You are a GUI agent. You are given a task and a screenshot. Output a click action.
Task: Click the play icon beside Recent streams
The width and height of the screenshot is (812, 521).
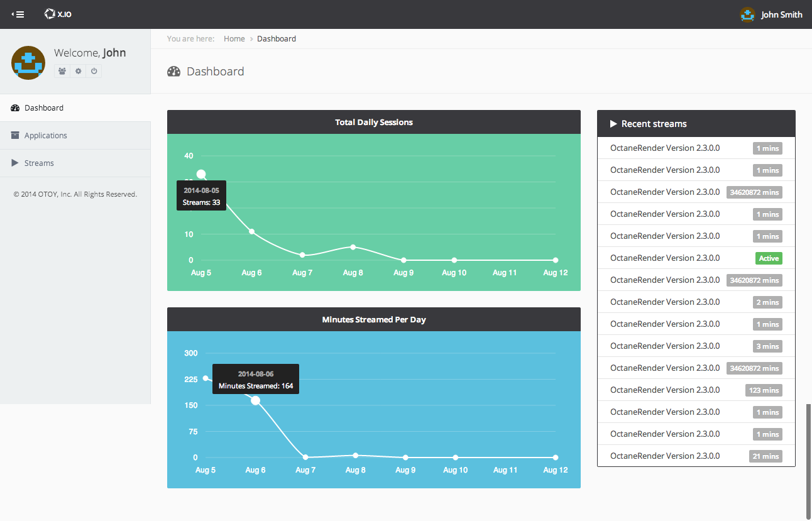[613, 124]
